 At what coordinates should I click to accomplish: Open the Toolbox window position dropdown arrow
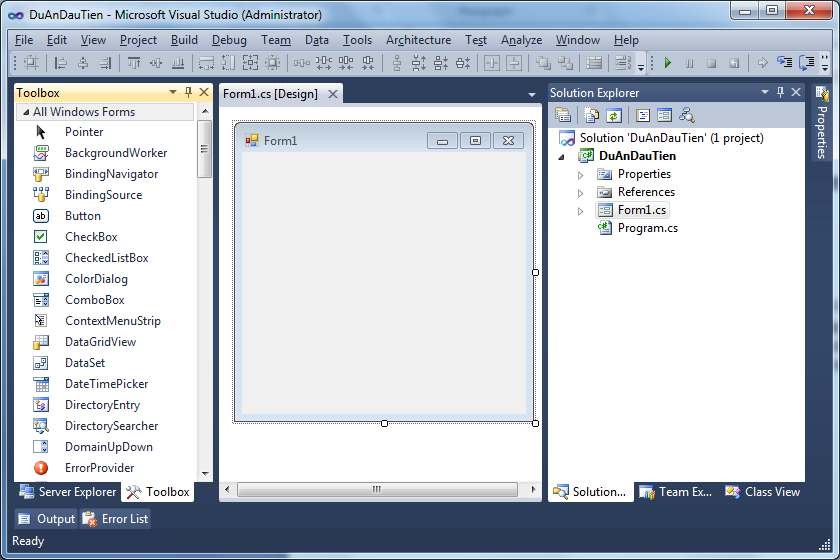coord(173,93)
